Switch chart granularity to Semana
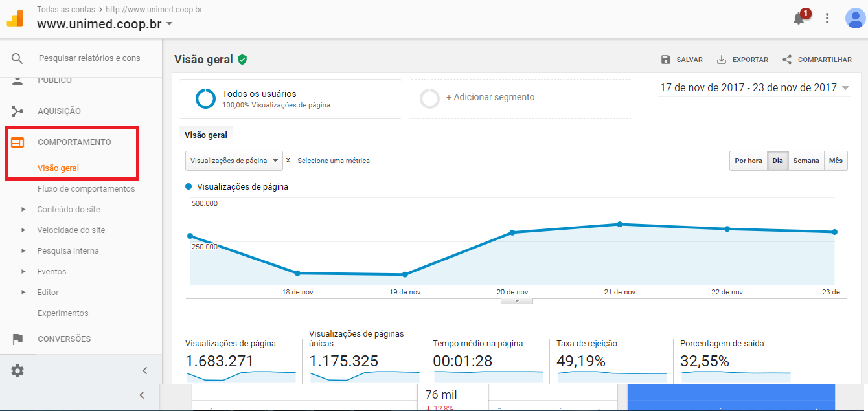This screenshot has height=411, width=868. coord(806,161)
